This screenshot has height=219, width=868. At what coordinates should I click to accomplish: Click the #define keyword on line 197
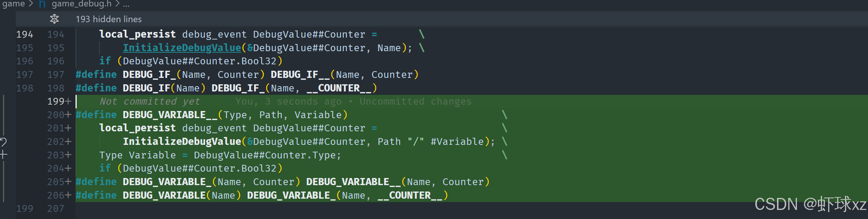96,75
